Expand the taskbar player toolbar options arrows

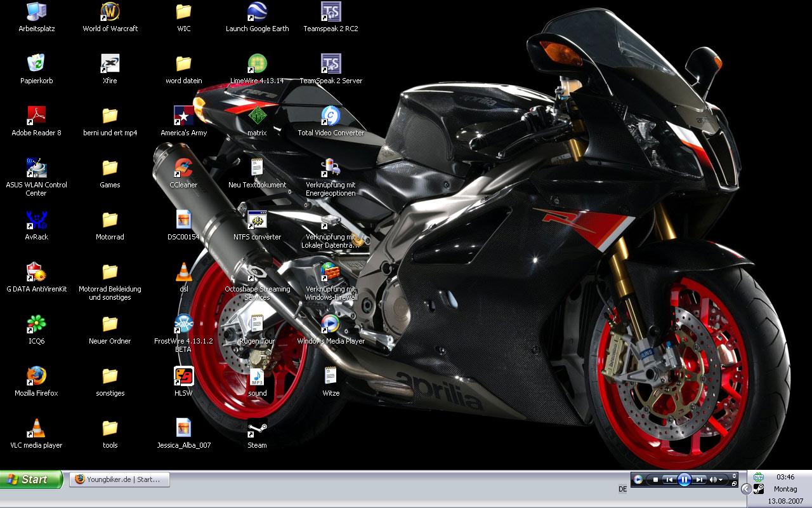[735, 476]
